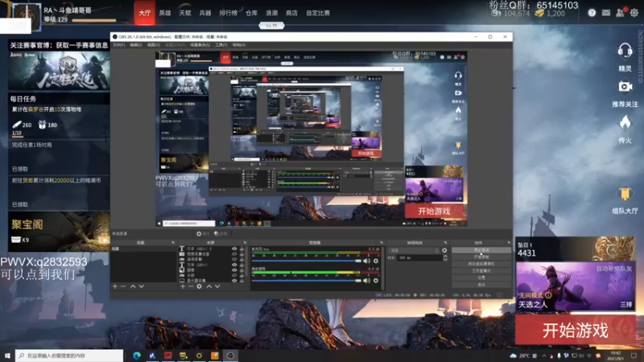
Task: Switch to the 英雄 heroes tab
Action: [x=165, y=13]
